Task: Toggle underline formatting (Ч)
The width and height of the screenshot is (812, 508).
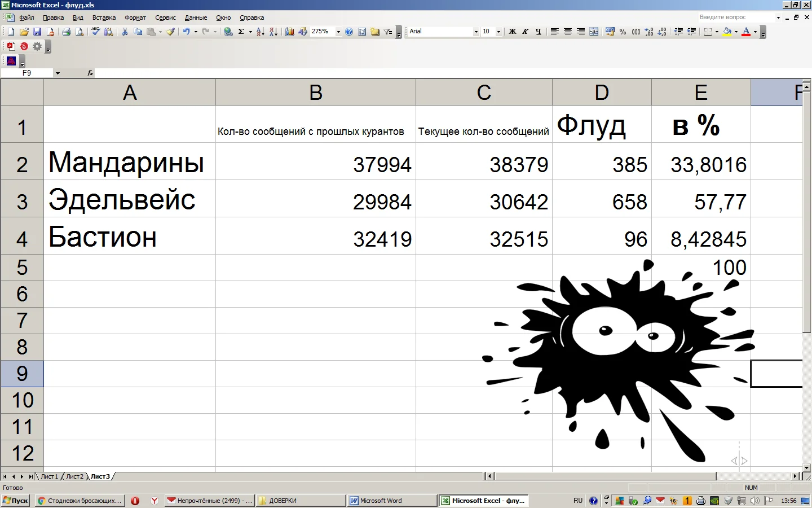Action: coord(538,32)
